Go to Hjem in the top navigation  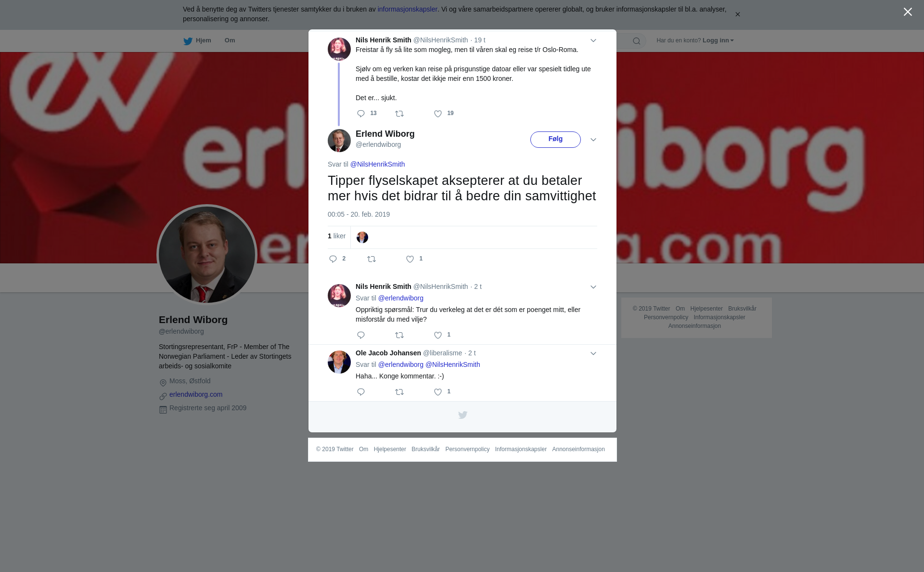197,40
